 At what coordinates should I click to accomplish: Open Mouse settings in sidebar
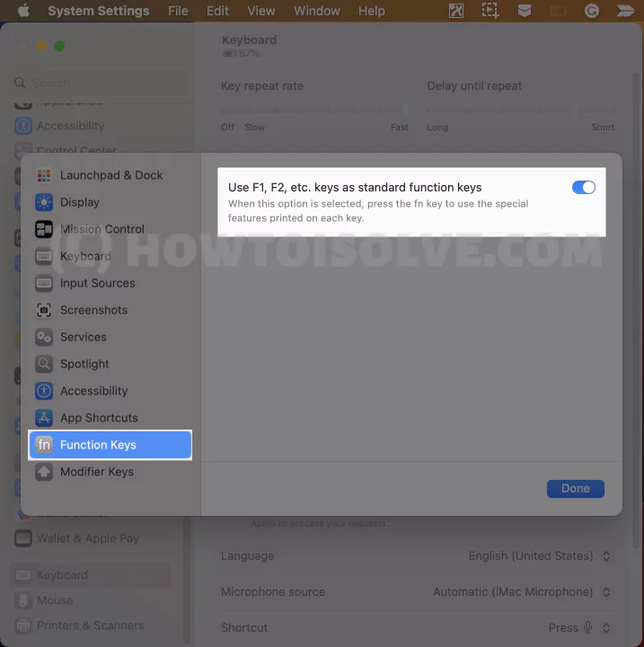click(91, 600)
